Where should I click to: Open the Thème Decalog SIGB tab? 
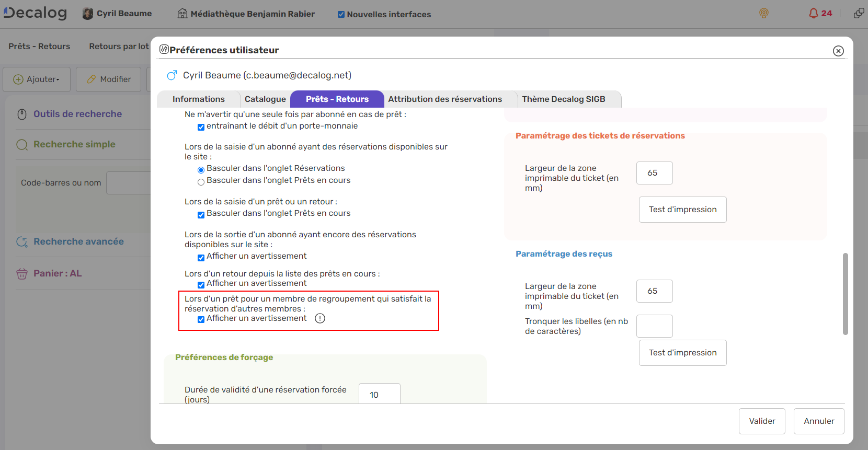pos(563,99)
